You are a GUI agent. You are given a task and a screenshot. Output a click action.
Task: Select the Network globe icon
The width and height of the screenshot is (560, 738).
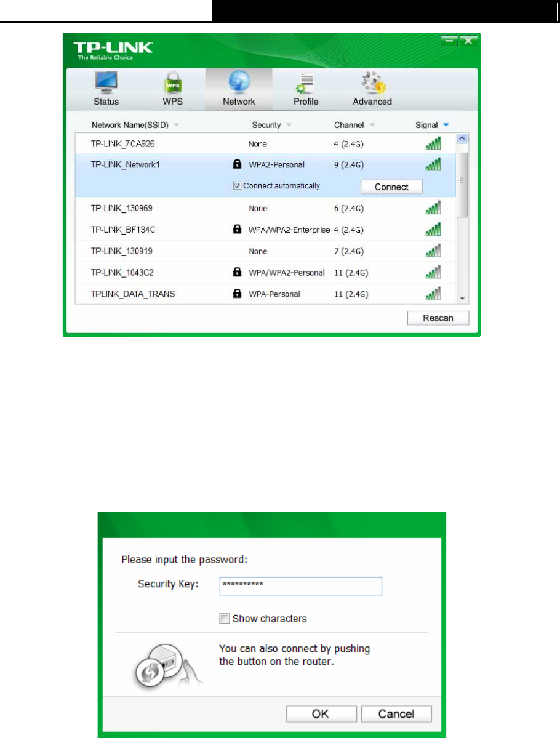[x=239, y=82]
